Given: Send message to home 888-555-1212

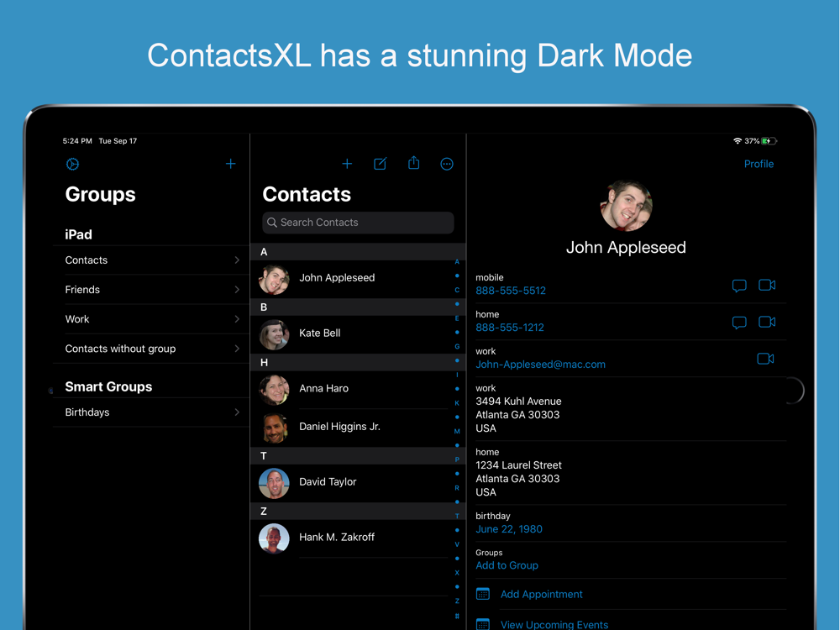Looking at the screenshot, I should tap(739, 323).
